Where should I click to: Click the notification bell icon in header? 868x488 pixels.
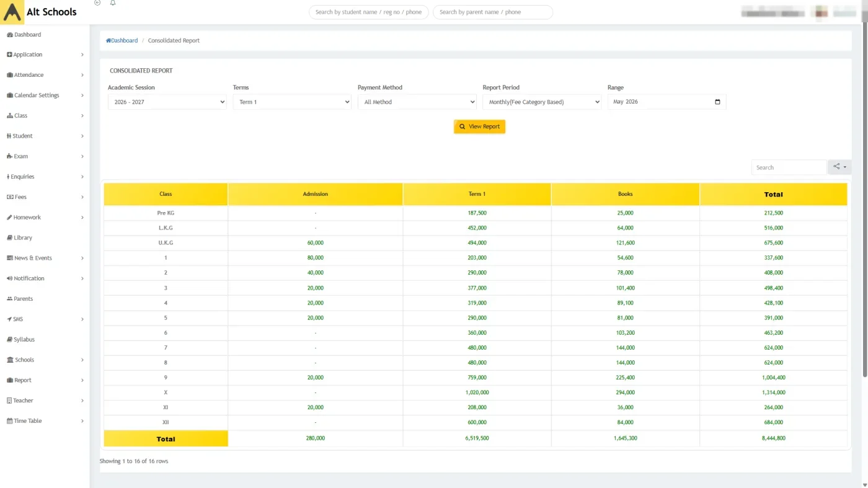pos(113,3)
